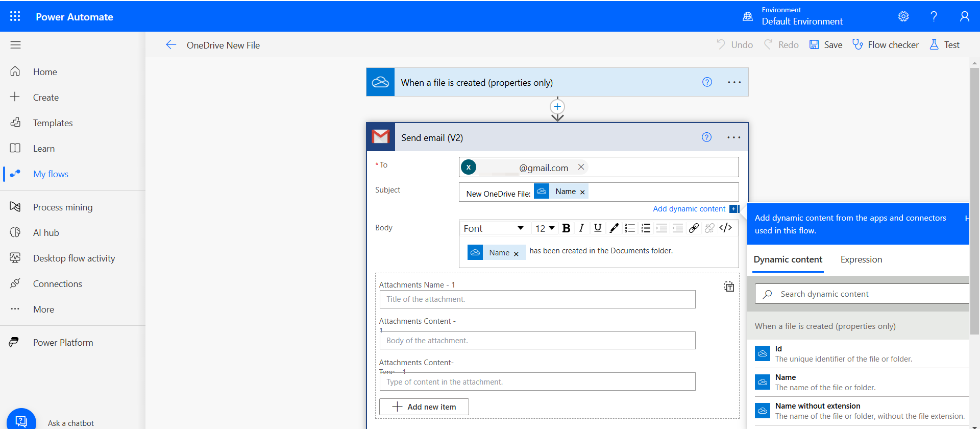Open the text color highlighter tool
This screenshot has width=980, height=429.
tap(614, 228)
